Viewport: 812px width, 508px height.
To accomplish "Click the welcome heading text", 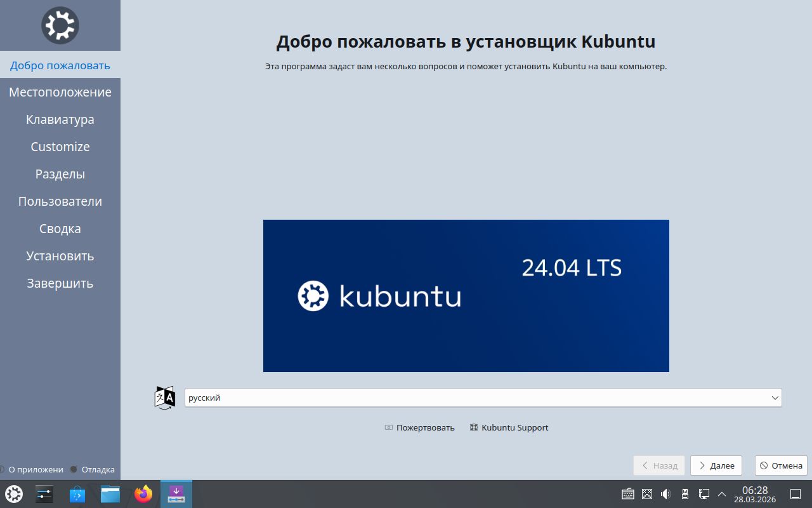I will [x=466, y=42].
